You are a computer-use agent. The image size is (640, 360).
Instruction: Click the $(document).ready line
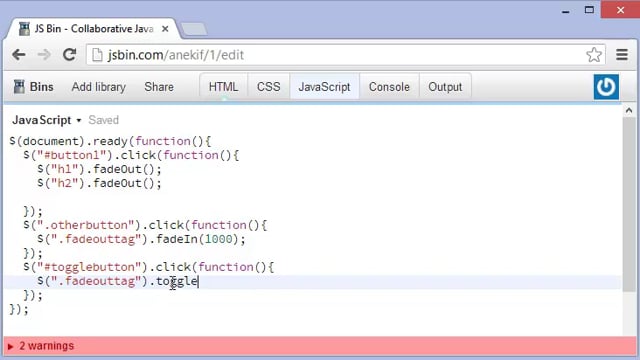click(110, 141)
